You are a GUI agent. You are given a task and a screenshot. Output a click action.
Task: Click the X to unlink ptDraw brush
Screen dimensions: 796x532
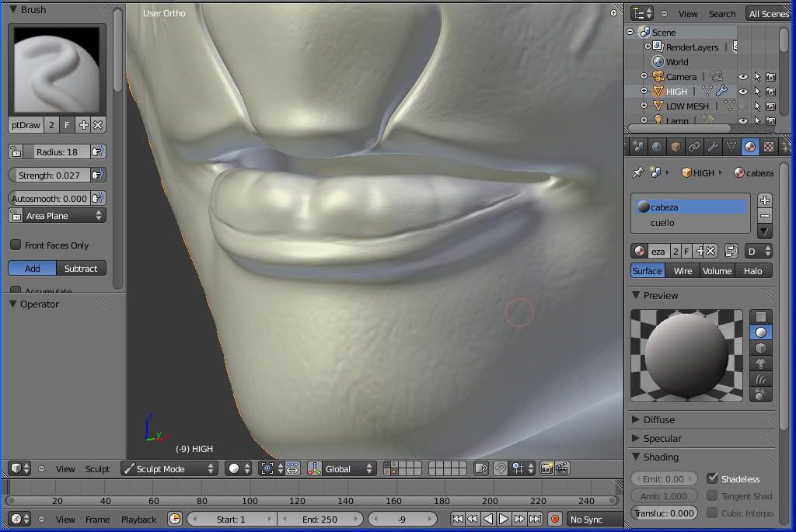[99, 125]
